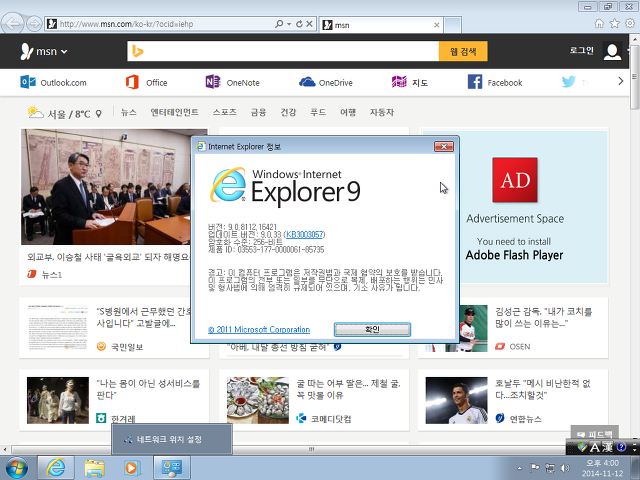640x480 pixels.
Task: Open the 뉴스 news menu
Action: pyautogui.click(x=129, y=112)
